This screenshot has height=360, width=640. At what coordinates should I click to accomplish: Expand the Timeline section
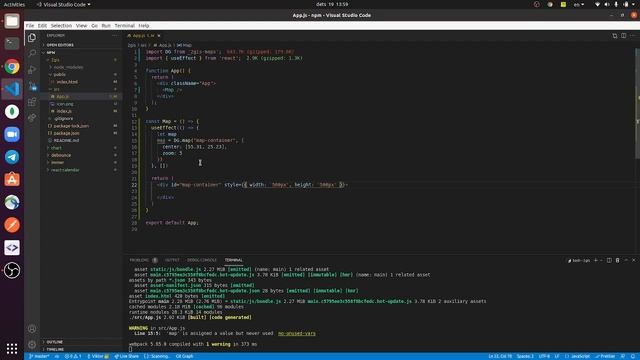[x=55, y=349]
